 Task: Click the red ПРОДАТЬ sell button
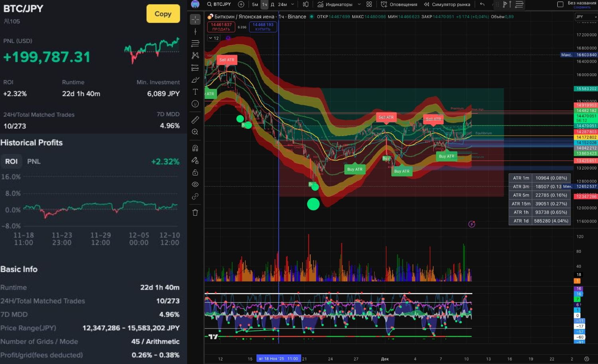click(221, 27)
